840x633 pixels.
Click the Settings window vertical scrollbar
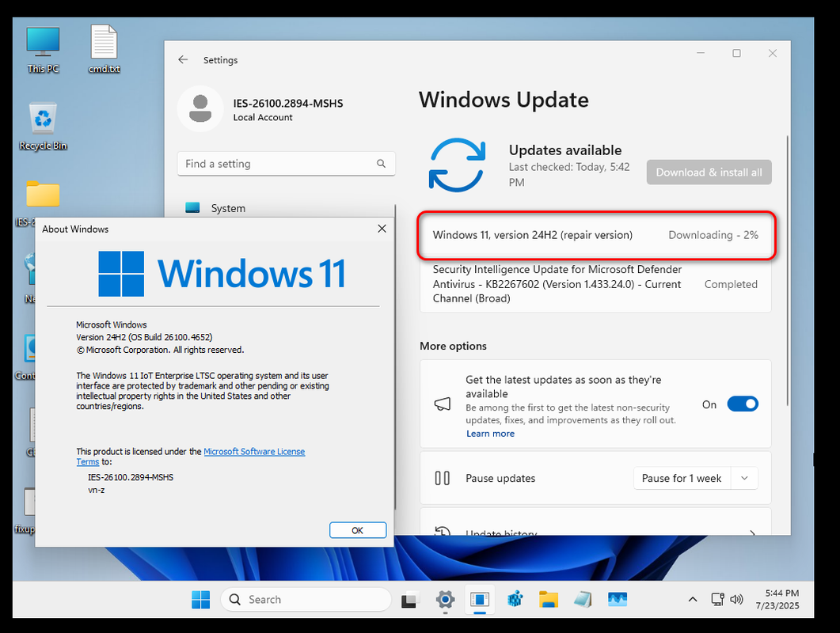point(788,271)
